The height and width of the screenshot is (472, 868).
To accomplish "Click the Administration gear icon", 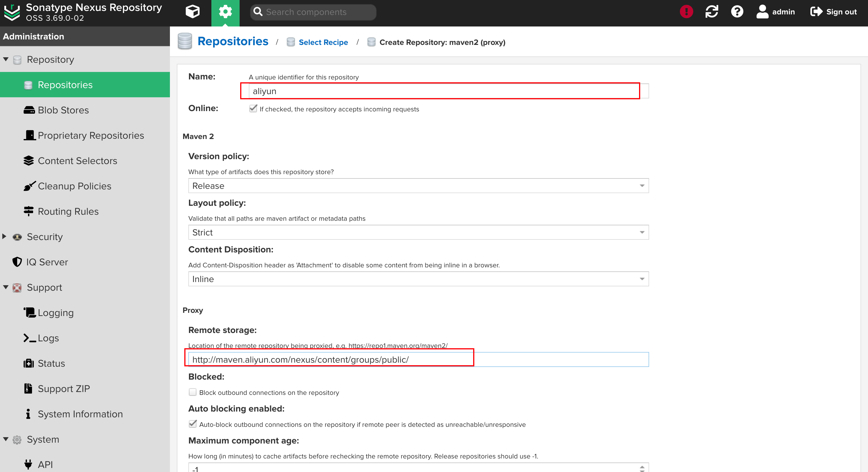I will (225, 12).
